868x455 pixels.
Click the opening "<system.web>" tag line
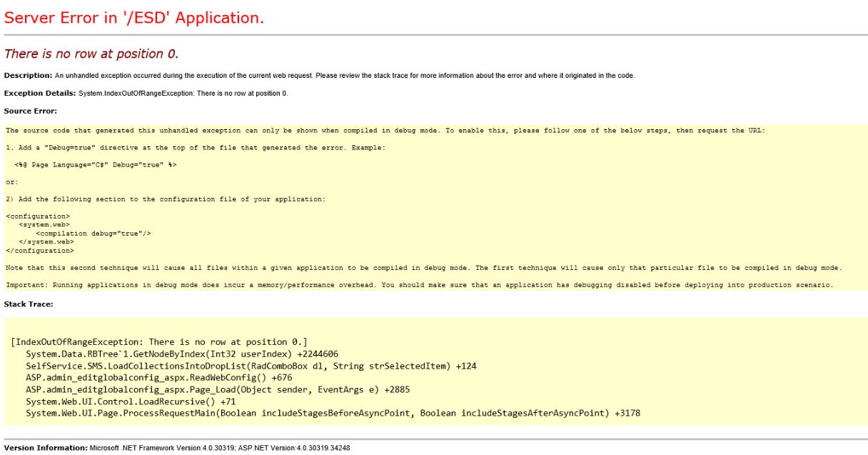[x=44, y=224]
